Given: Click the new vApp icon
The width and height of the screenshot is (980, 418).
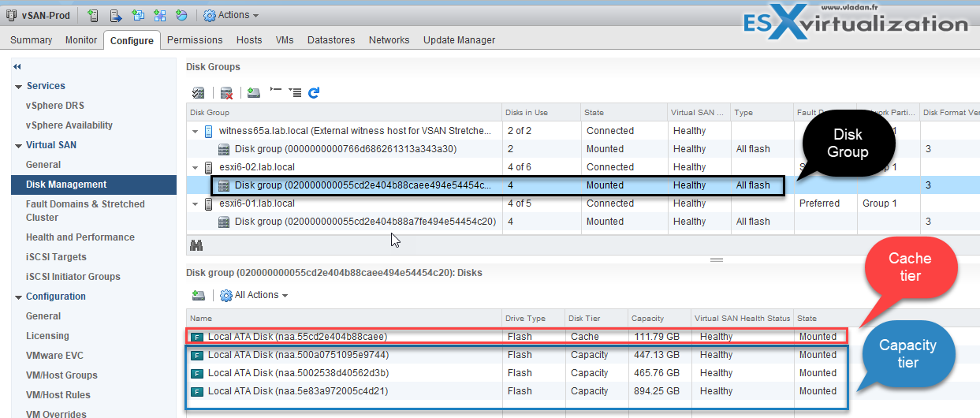Looking at the screenshot, I should click(160, 15).
